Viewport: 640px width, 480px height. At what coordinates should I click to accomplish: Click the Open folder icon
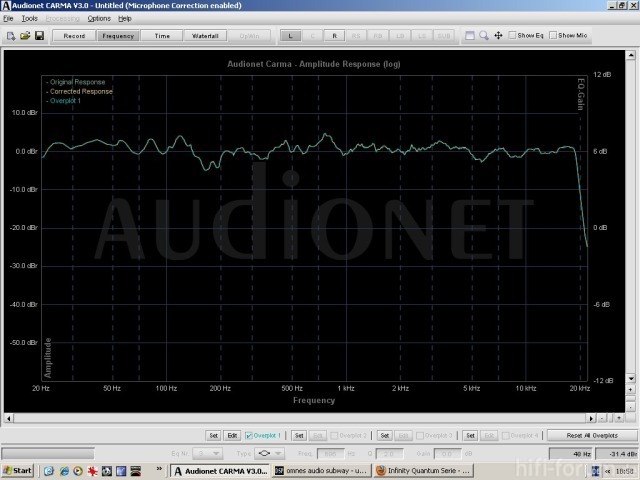pos(25,36)
